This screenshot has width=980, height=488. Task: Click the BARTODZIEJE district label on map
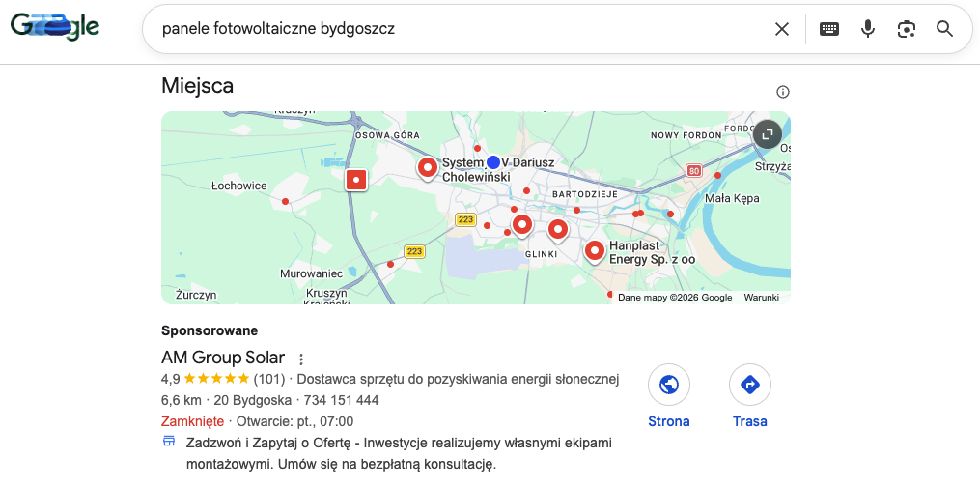[585, 194]
